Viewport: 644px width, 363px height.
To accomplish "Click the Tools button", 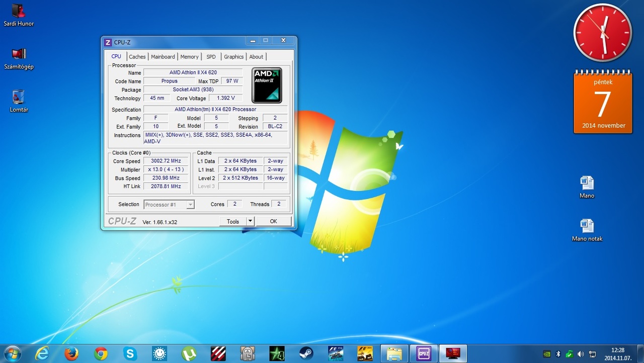I will pyautogui.click(x=233, y=221).
